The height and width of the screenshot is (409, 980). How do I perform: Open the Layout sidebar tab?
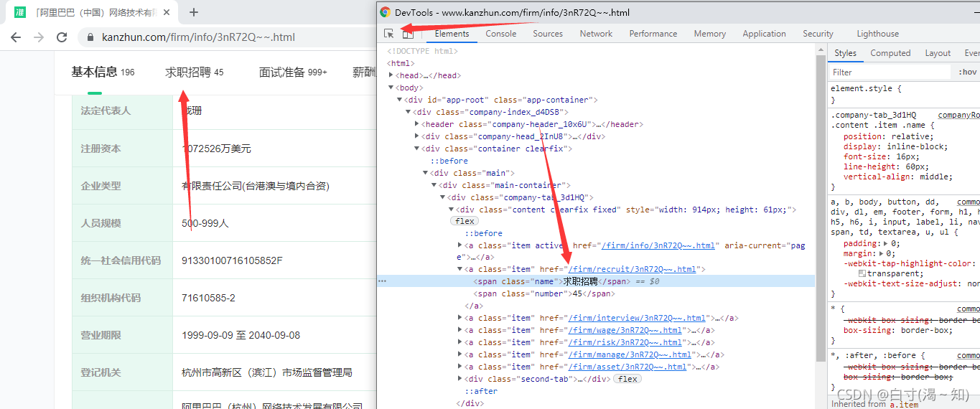938,53
